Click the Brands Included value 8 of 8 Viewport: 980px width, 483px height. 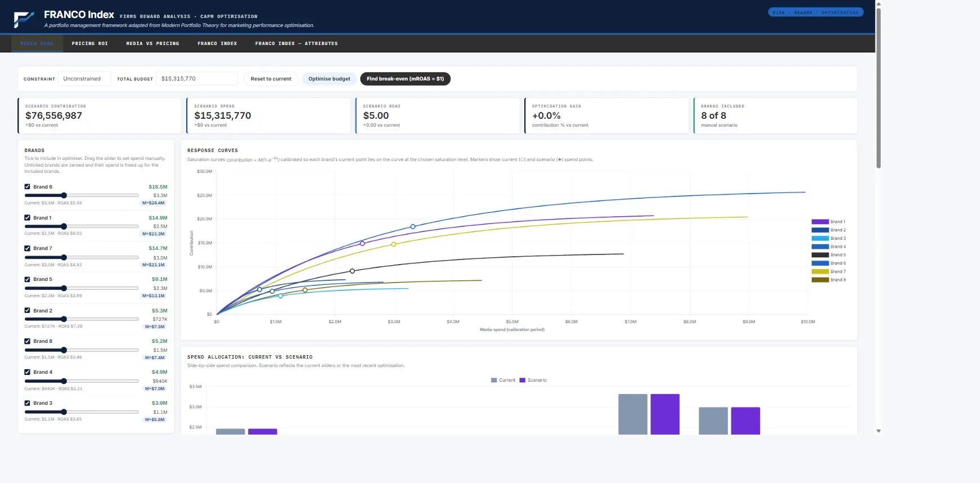[x=713, y=115]
